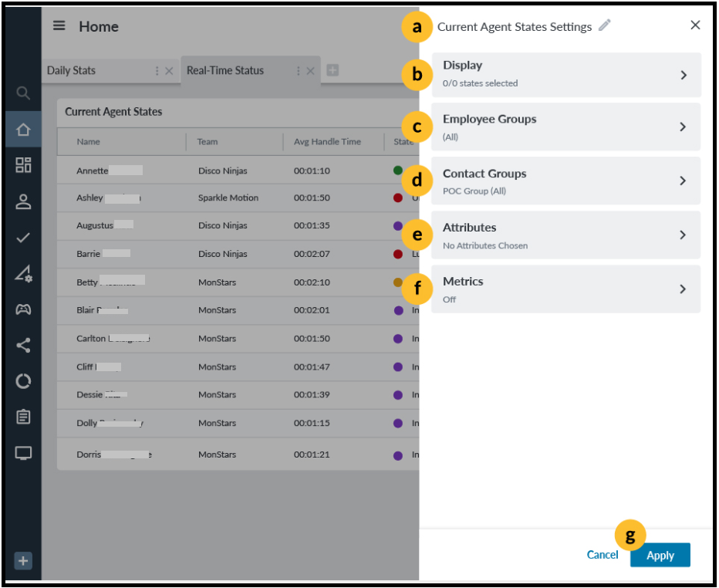Expand the Attributes section
Screen dimensions: 719x588
click(566, 235)
